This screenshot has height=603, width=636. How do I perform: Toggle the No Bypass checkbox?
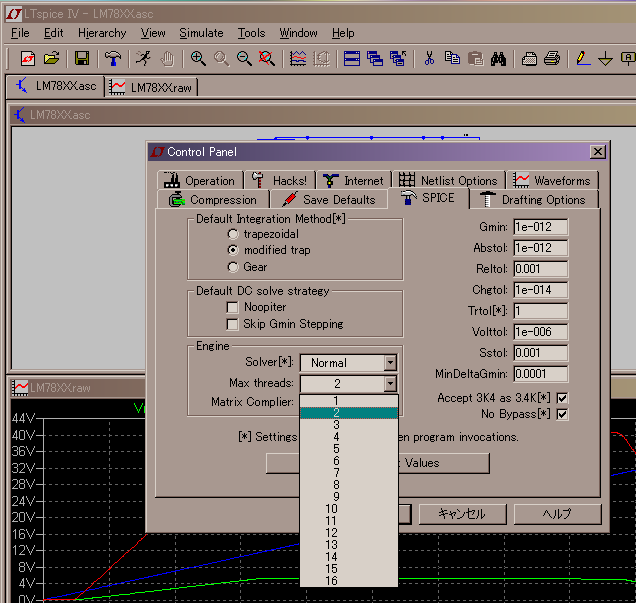pyautogui.click(x=562, y=414)
